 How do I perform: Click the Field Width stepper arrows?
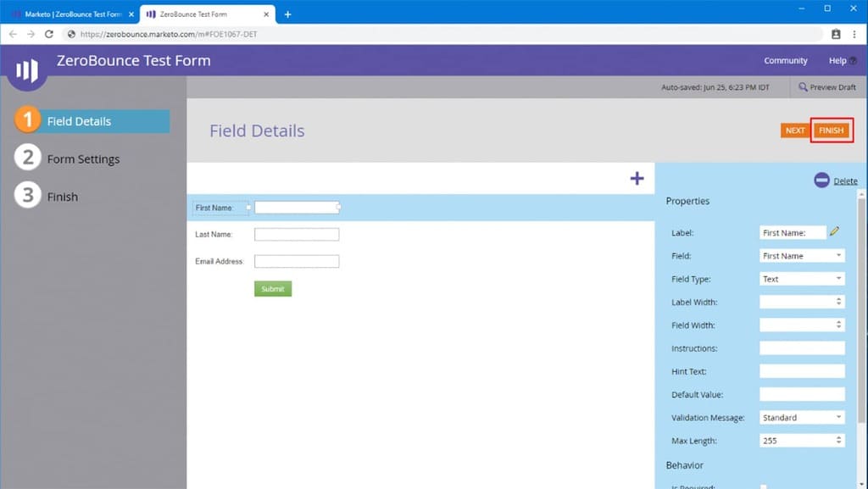pyautogui.click(x=838, y=325)
